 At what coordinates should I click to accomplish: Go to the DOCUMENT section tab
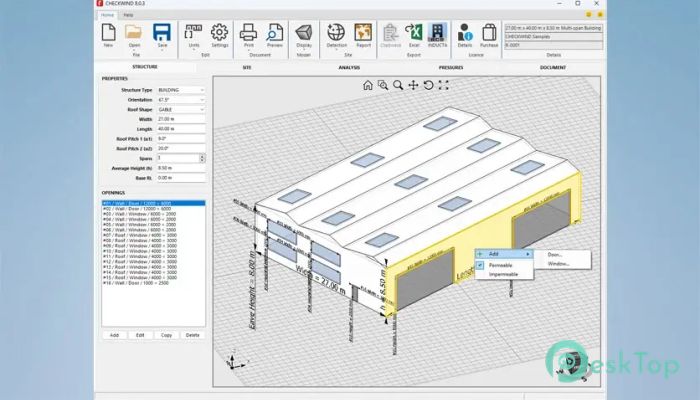tap(553, 67)
